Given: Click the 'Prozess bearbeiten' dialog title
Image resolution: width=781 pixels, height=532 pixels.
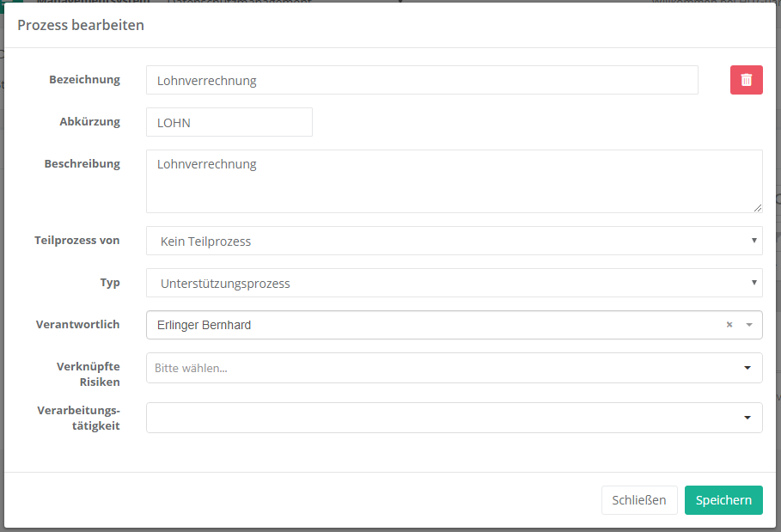Looking at the screenshot, I should coord(81,25).
